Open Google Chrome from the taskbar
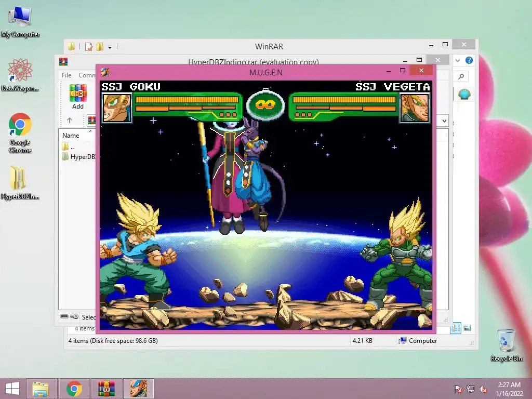 [x=74, y=389]
